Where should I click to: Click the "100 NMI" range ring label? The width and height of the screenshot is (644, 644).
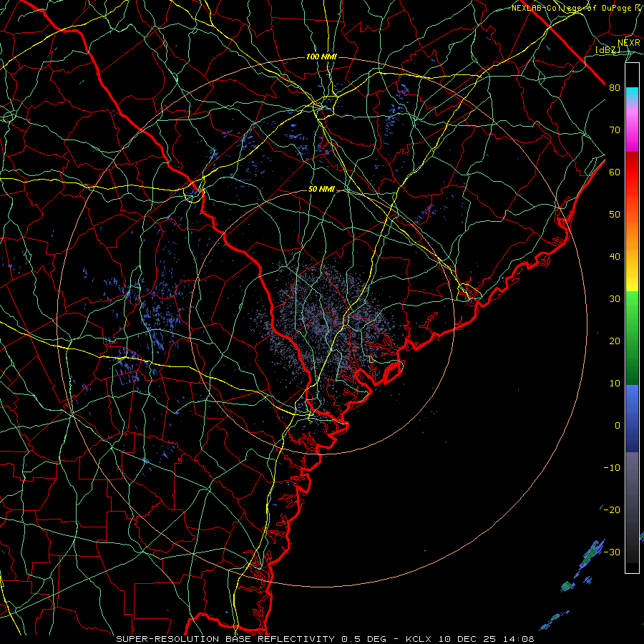pyautogui.click(x=321, y=57)
